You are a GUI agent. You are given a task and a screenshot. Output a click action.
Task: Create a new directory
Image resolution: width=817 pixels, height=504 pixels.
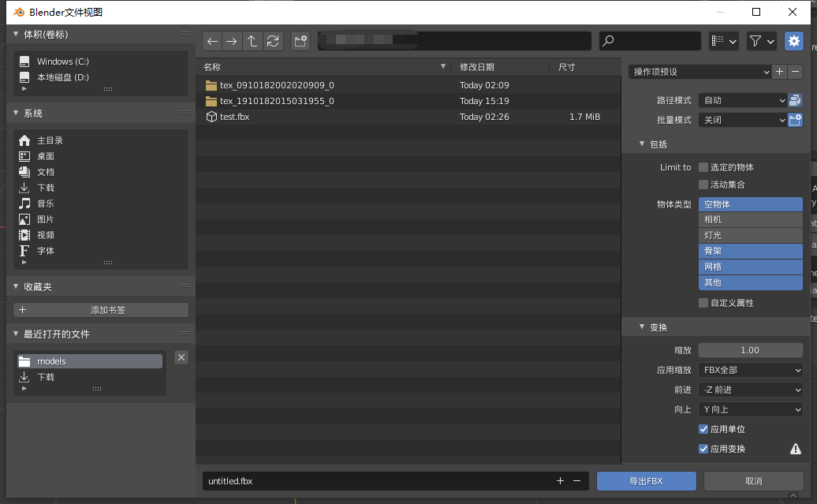[x=300, y=41]
